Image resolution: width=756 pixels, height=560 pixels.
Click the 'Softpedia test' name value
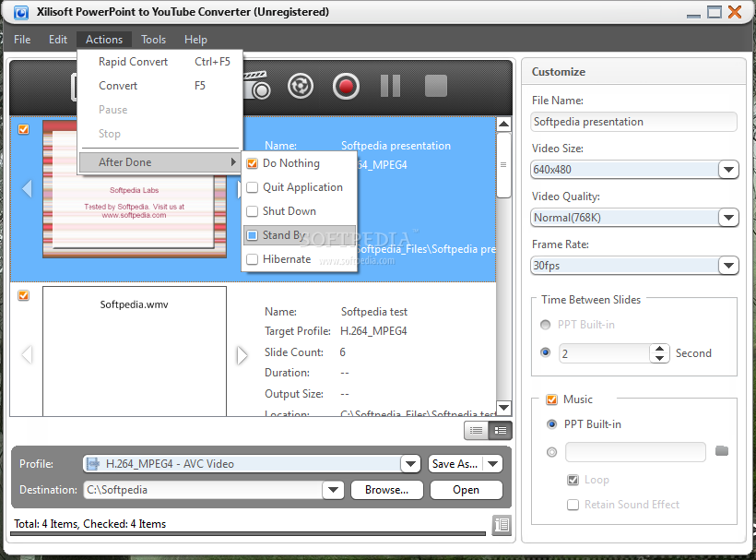[374, 312]
